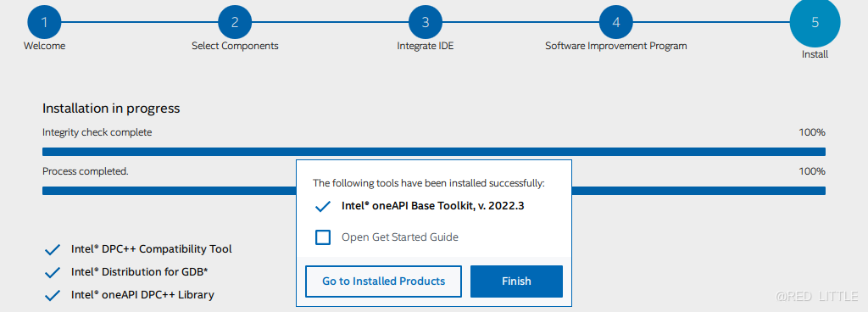Click the Intel Distribution for GDB* text
Viewport: 868px width, 312px height.
[139, 271]
